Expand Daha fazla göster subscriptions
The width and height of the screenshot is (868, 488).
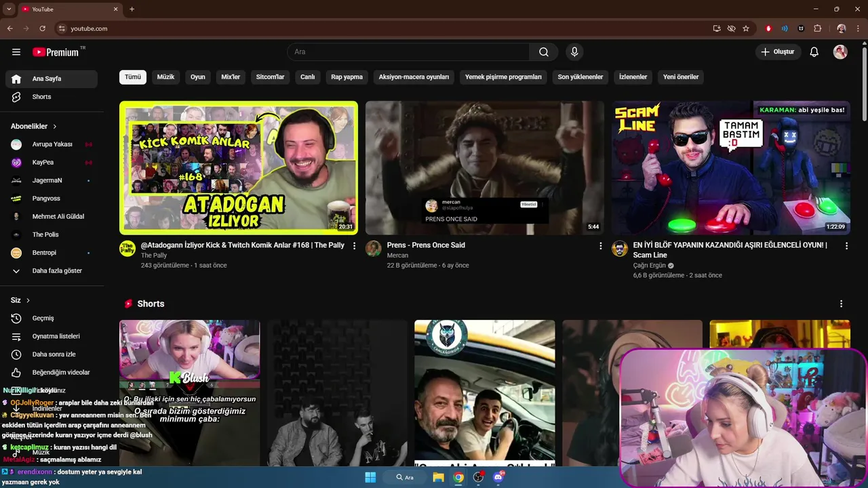pos(52,270)
